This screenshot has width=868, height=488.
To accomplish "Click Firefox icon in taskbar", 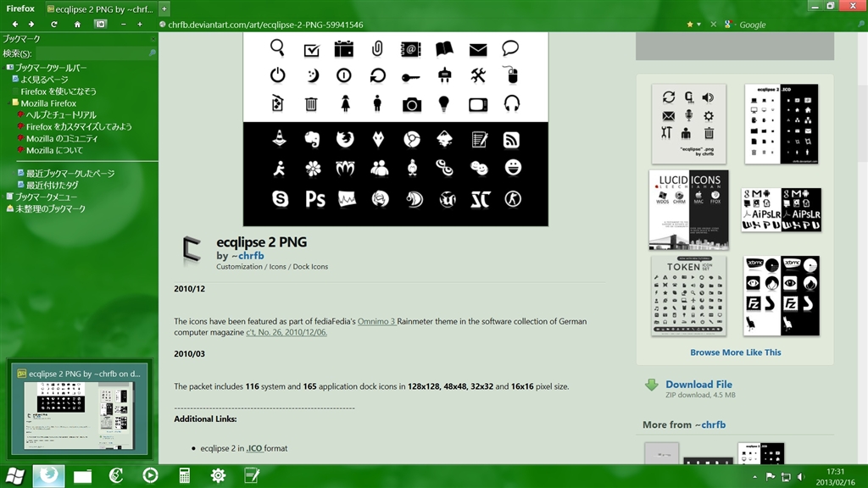I will pos(48,476).
